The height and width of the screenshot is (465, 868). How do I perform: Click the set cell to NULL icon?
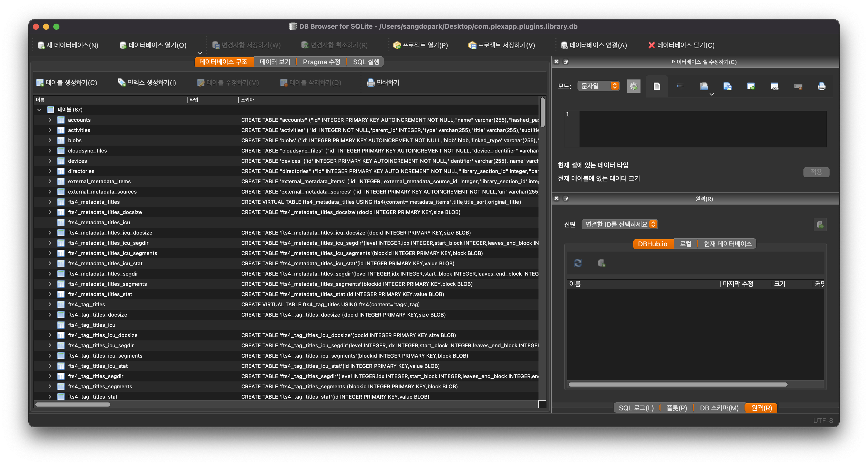(x=798, y=87)
